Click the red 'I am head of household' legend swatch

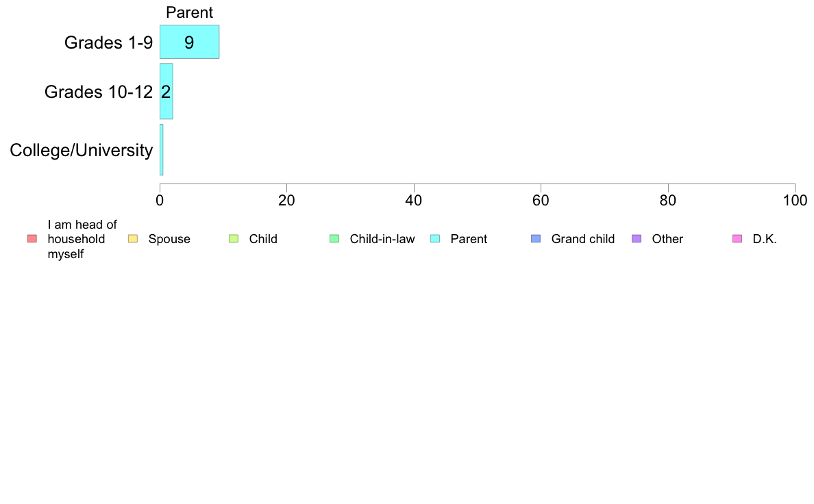[32, 238]
